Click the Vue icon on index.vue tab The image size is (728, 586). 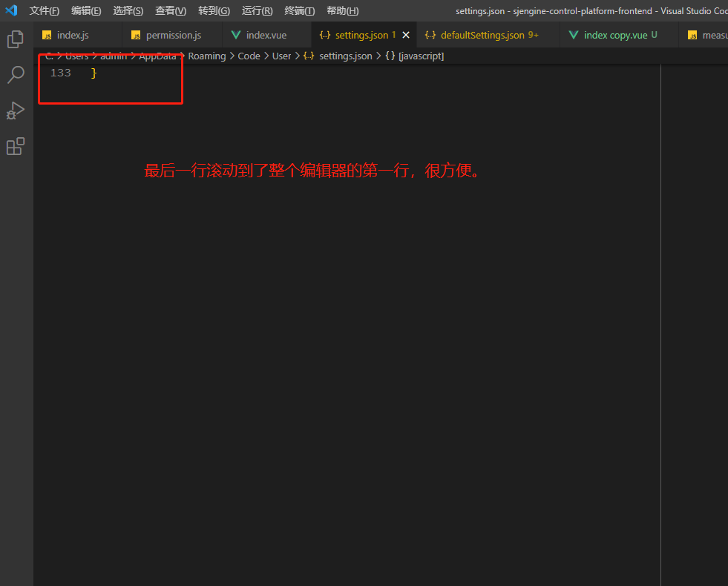coord(236,35)
